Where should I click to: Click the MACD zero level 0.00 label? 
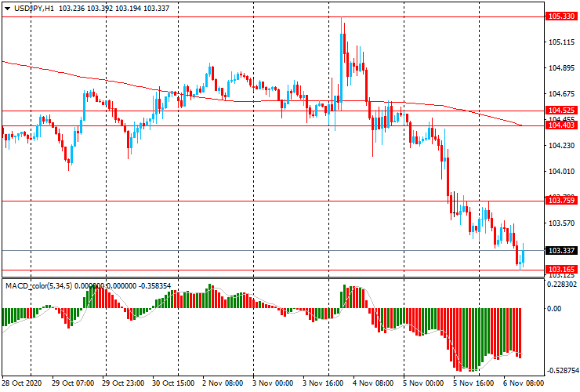tap(553, 309)
